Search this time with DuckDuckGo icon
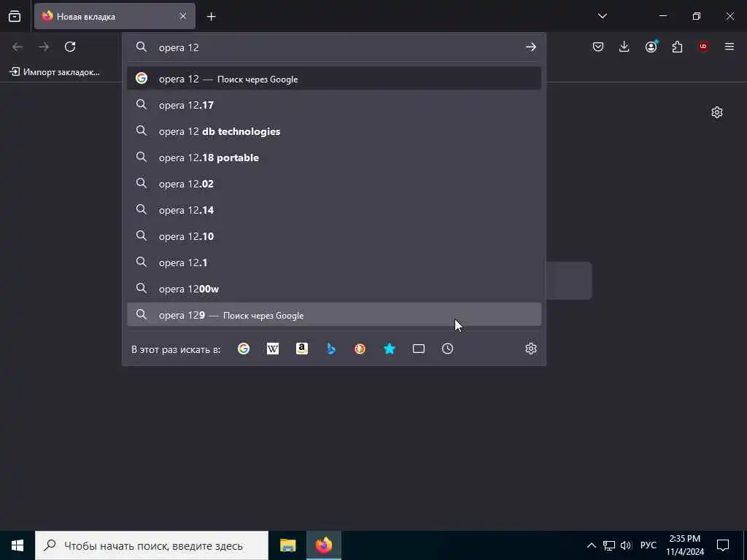This screenshot has width=747, height=560. point(360,349)
